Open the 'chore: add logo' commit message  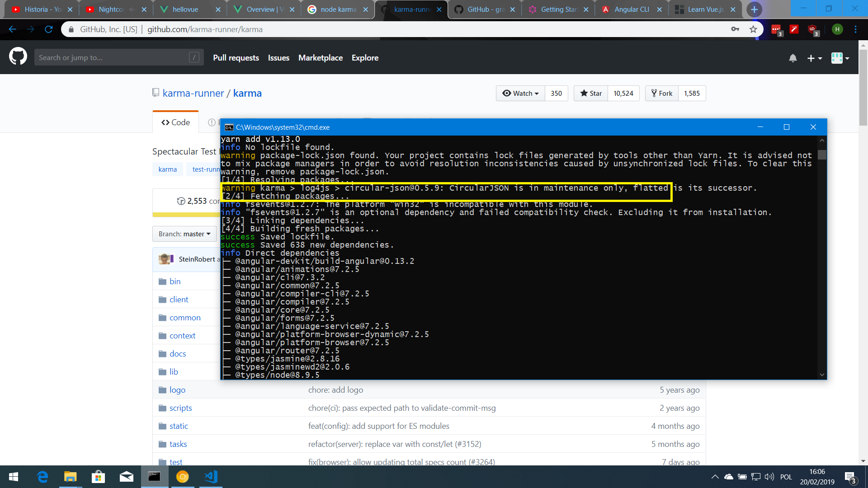[x=335, y=389]
